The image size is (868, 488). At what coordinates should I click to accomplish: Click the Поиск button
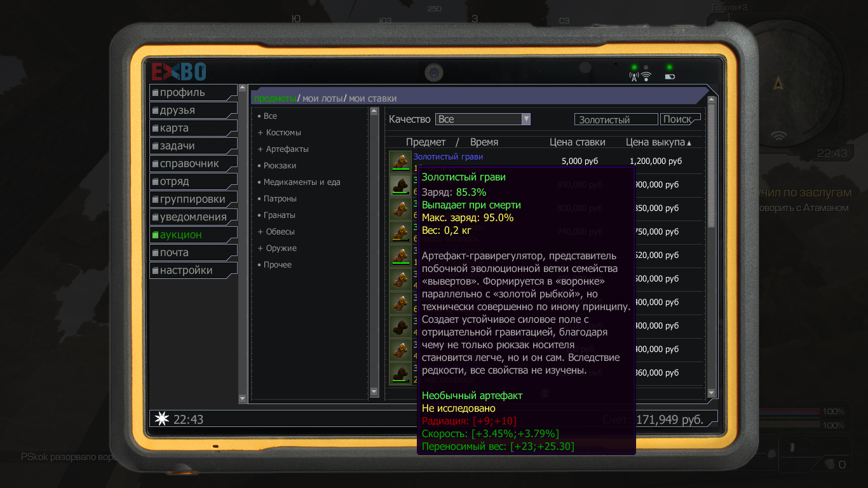(x=680, y=119)
